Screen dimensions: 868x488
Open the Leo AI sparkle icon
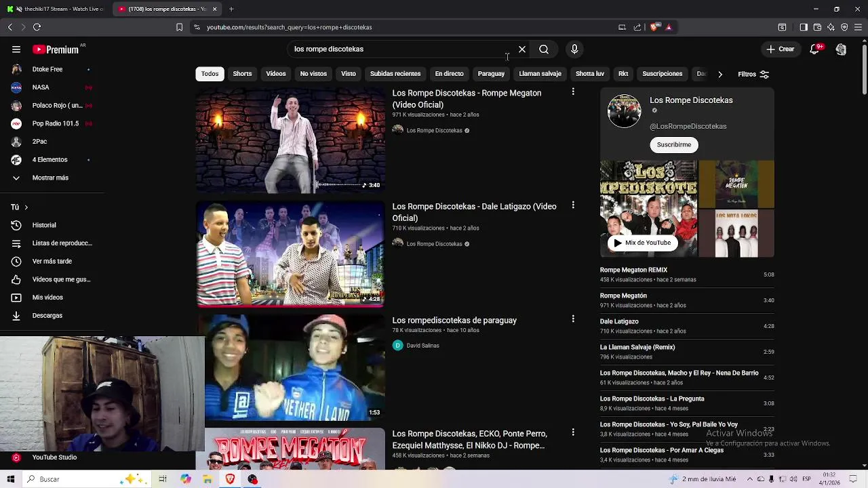point(831,27)
